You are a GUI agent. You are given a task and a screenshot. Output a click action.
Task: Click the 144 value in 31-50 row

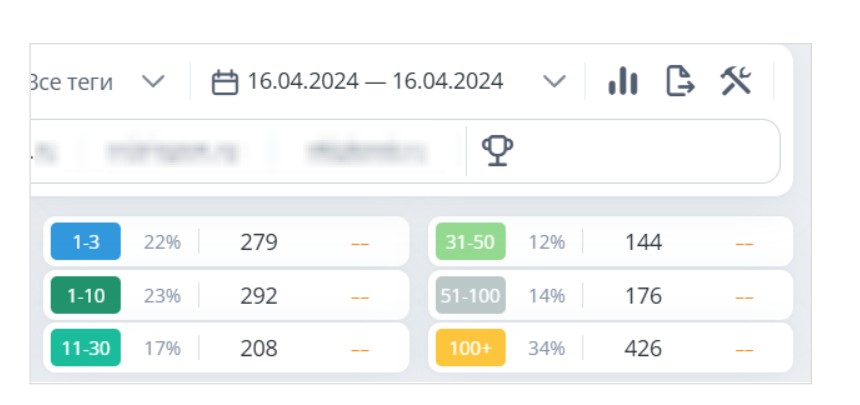tap(643, 242)
